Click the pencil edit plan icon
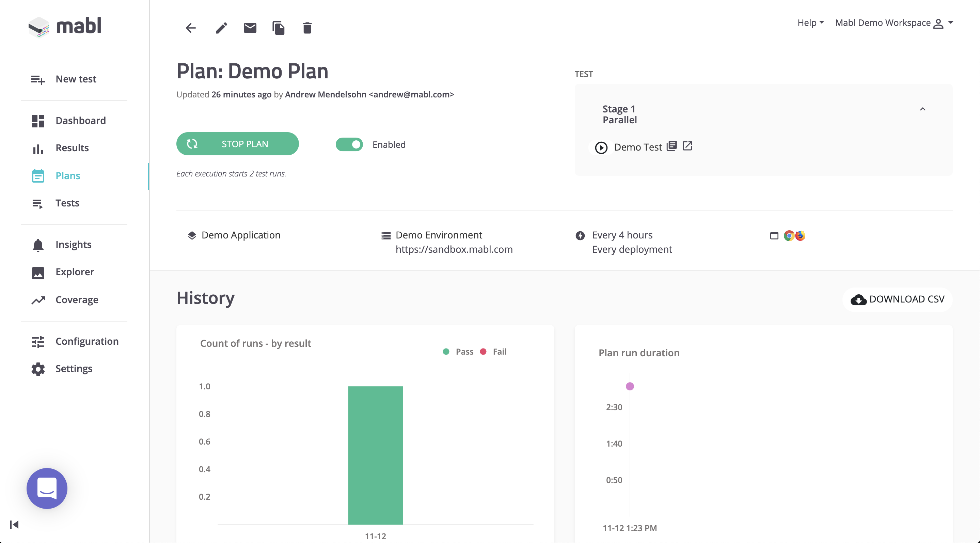The height and width of the screenshot is (543, 980). pyautogui.click(x=221, y=28)
